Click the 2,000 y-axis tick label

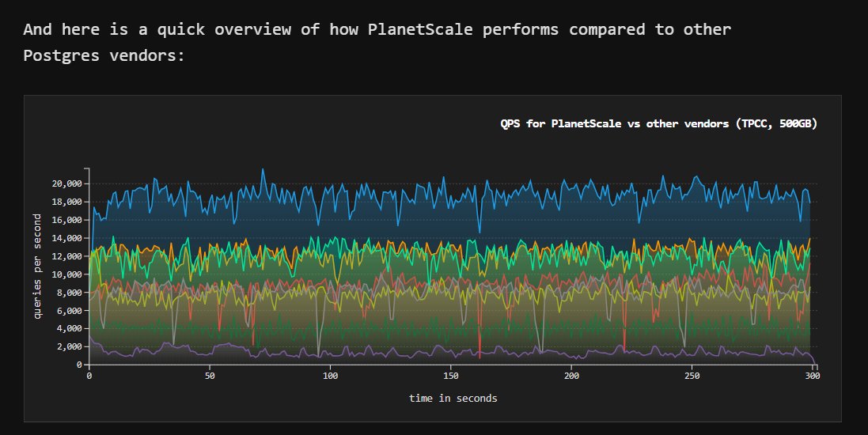point(69,346)
